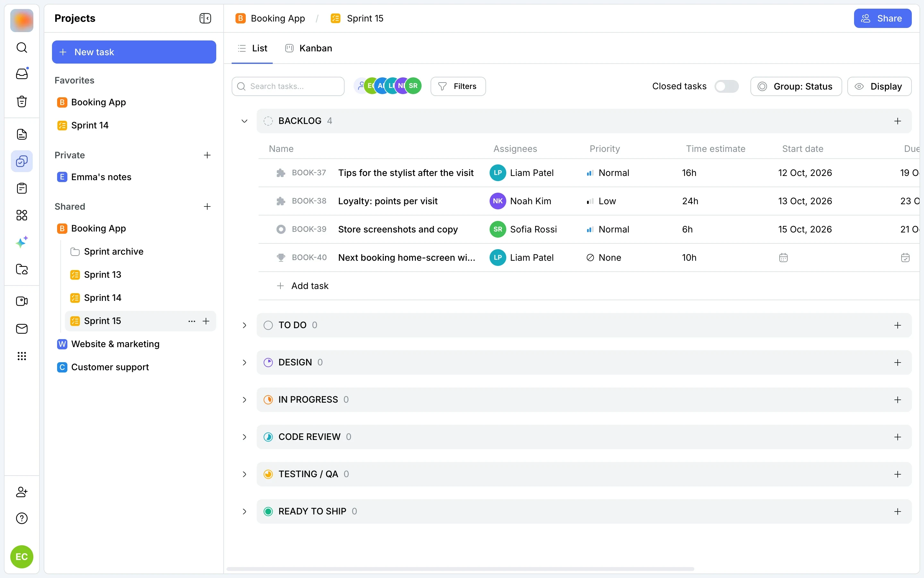Select the List tab
Image resolution: width=924 pixels, height=578 pixels.
click(x=252, y=48)
